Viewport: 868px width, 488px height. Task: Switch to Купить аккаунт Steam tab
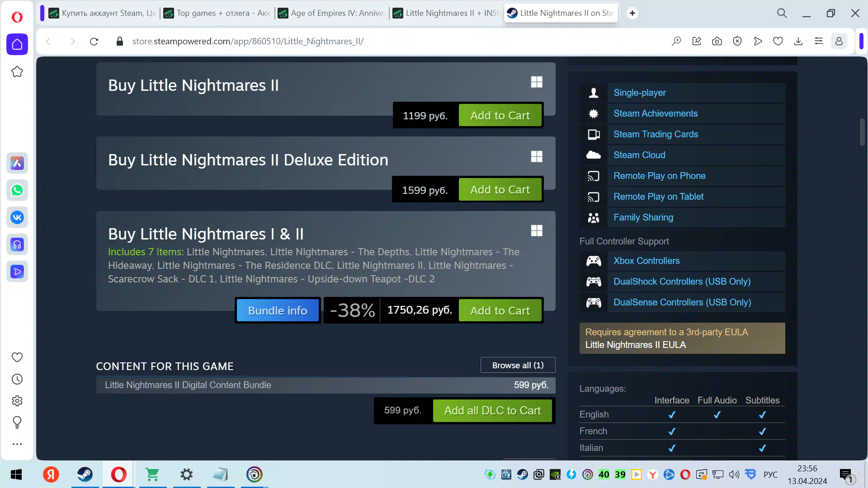point(102,13)
